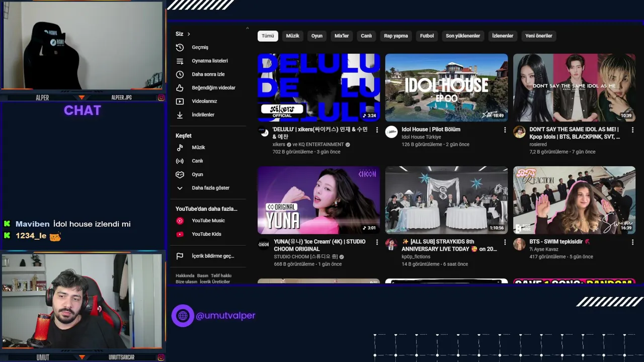Open the Idol House Türkiye channel avatar

point(391,132)
